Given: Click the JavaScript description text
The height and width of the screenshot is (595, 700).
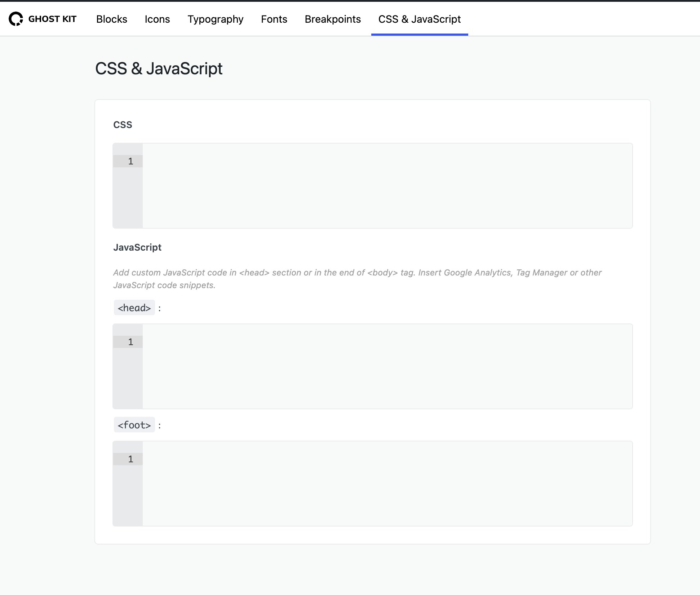Looking at the screenshot, I should click(x=357, y=279).
